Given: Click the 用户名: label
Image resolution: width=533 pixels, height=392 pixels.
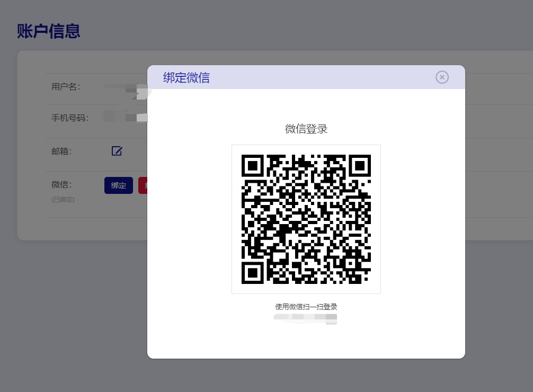Looking at the screenshot, I should [66, 87].
